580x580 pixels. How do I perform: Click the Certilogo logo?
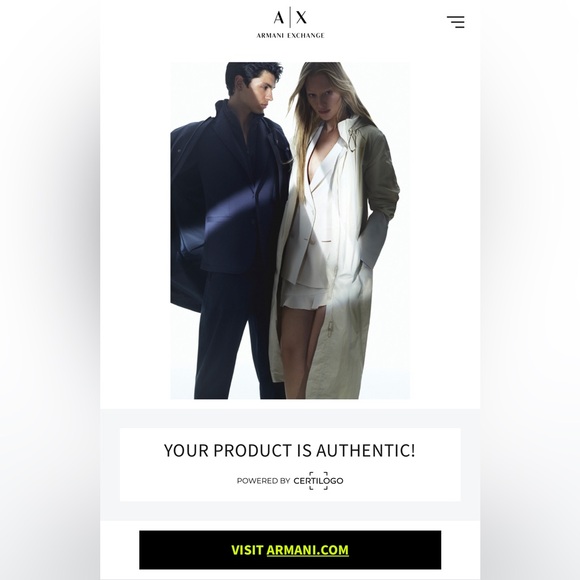coord(318,481)
